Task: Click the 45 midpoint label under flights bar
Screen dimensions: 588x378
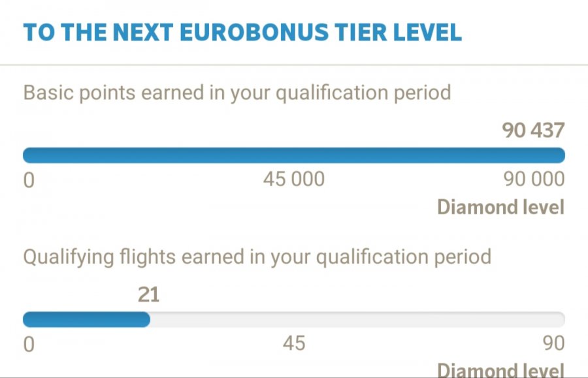Action: click(x=294, y=343)
